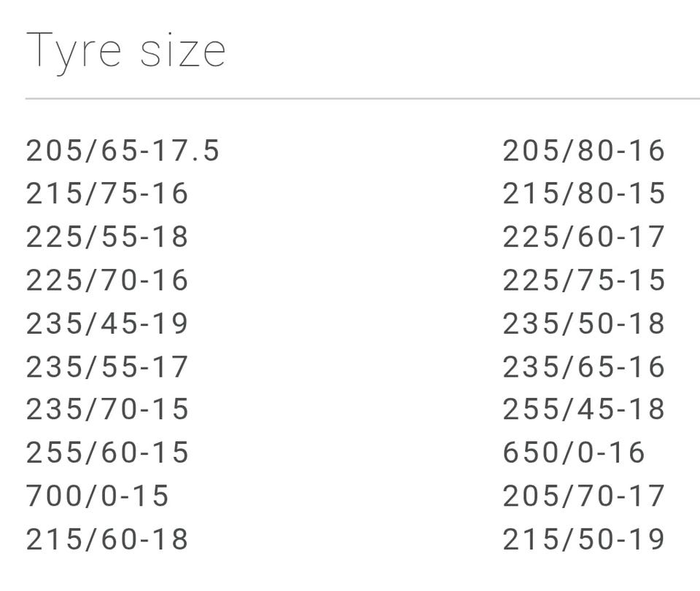Select the 700/0-15 tyre entry

pos(97,496)
